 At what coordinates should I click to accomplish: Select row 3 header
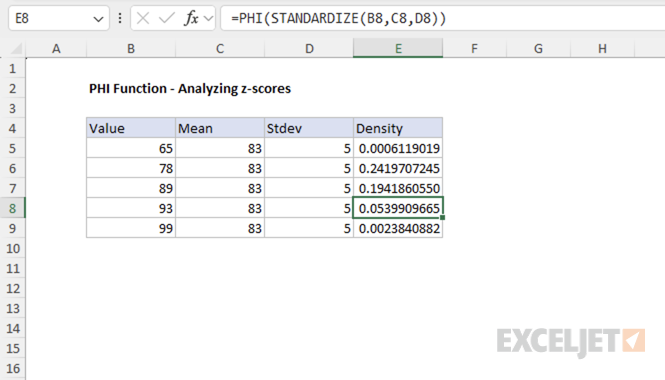point(12,109)
